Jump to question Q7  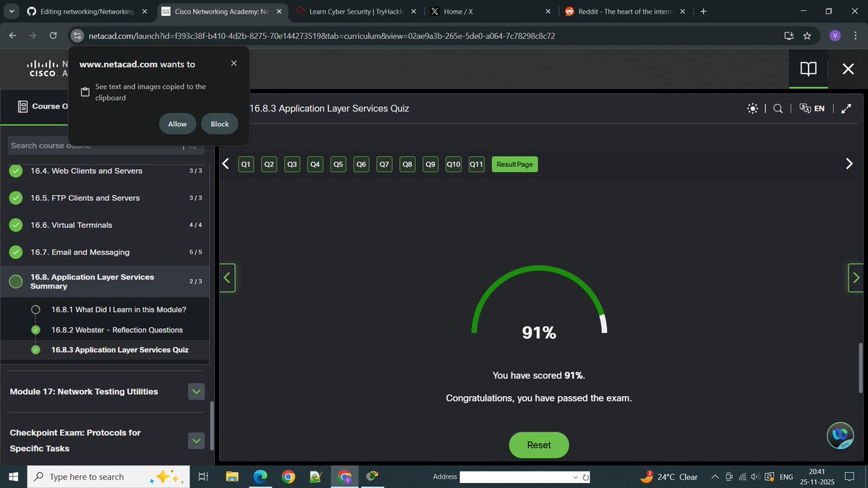click(x=385, y=164)
